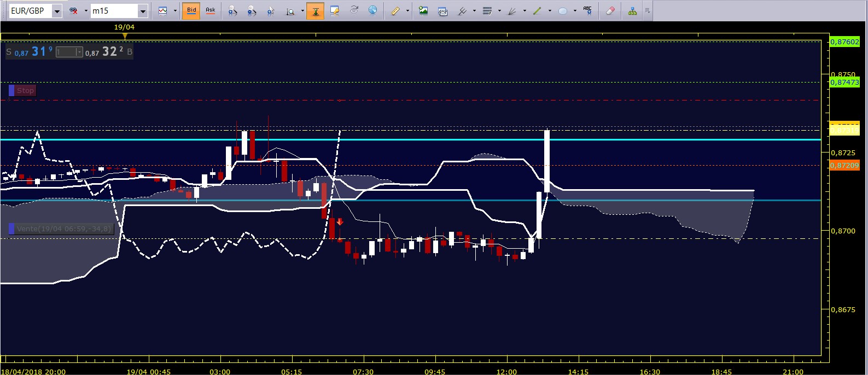
Task: Click the Stop order label
Action: [22, 90]
